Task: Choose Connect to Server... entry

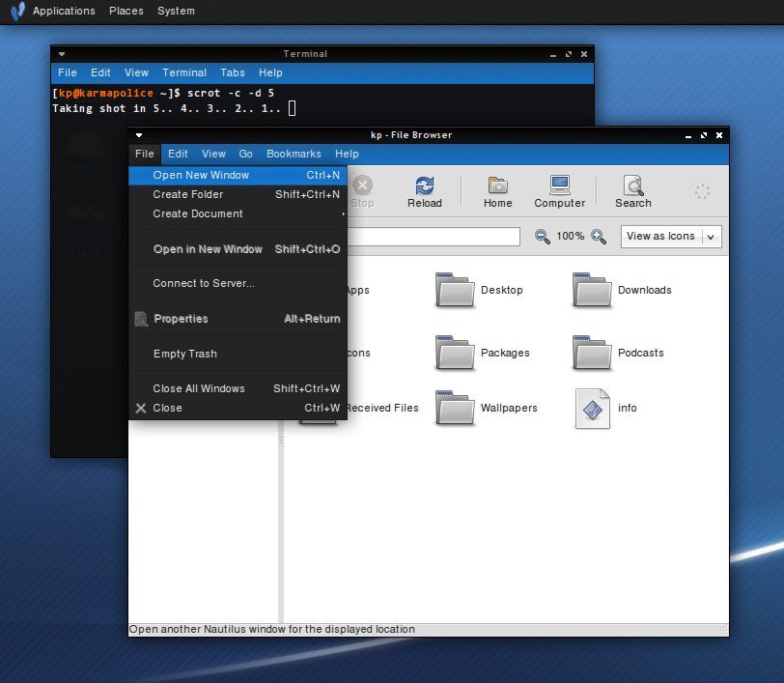Action: [238, 283]
